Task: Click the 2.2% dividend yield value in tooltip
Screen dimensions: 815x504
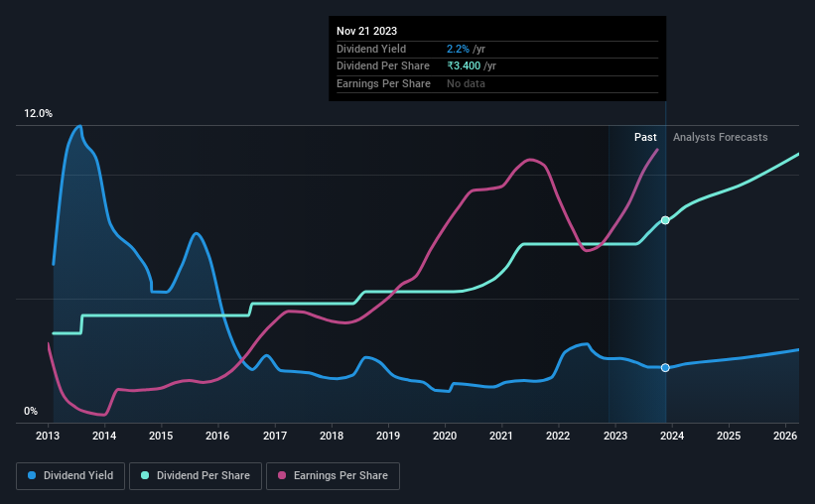Action: click(x=458, y=49)
